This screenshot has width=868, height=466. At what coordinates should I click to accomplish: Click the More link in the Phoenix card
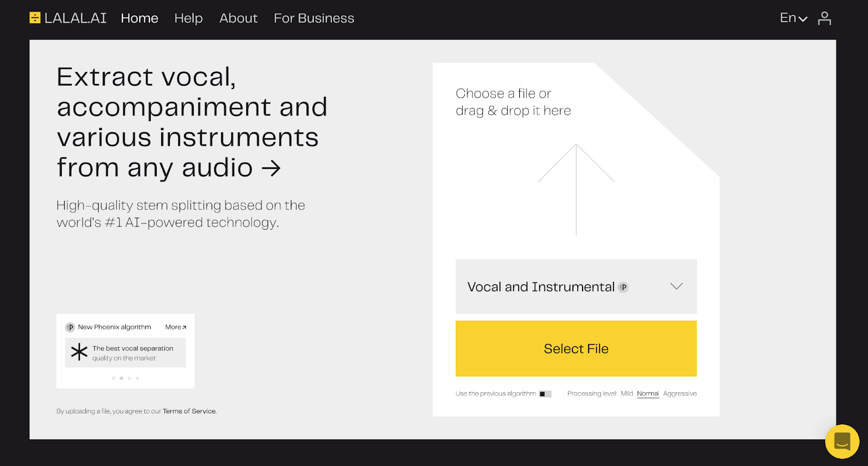coord(176,327)
